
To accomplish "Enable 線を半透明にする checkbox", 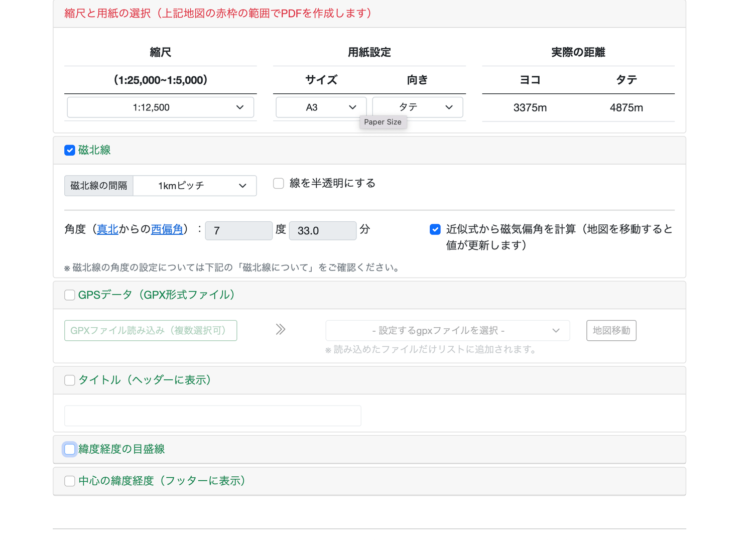I will pos(279,184).
